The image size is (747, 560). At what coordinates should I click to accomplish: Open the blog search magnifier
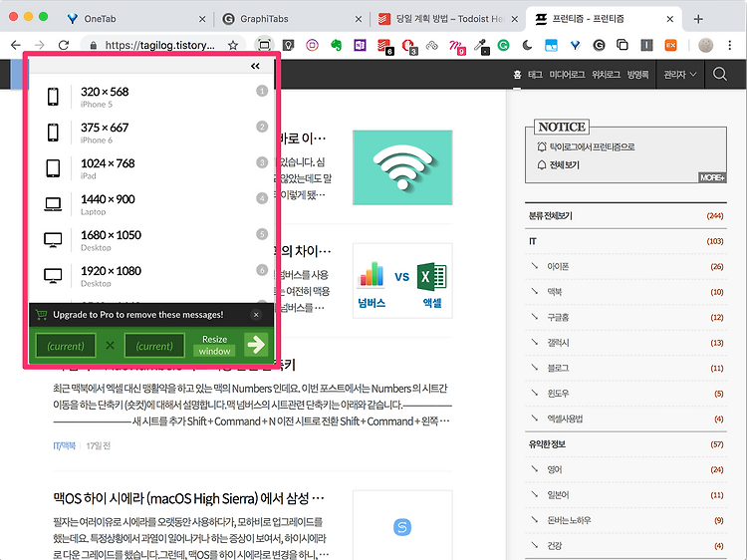tap(720, 74)
